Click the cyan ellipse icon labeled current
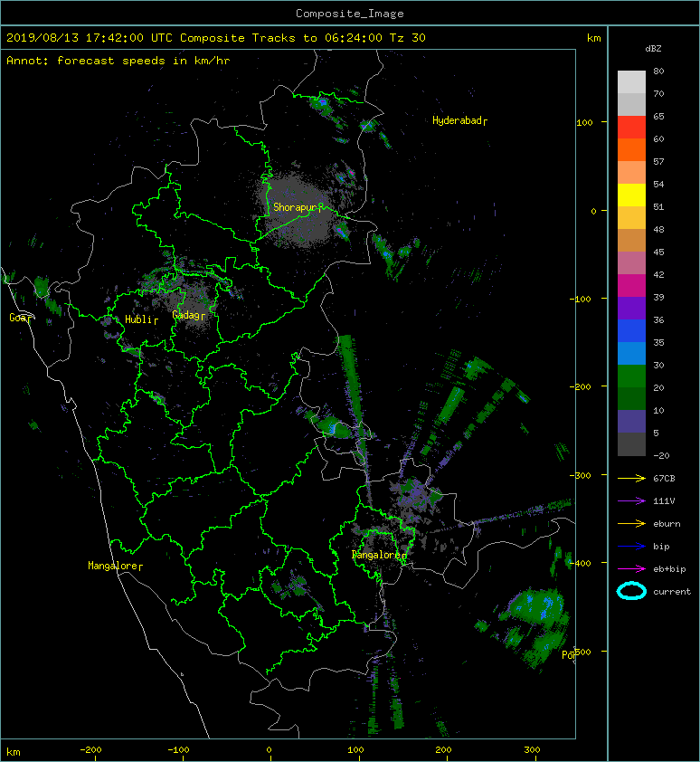The image size is (700, 762). [x=631, y=592]
